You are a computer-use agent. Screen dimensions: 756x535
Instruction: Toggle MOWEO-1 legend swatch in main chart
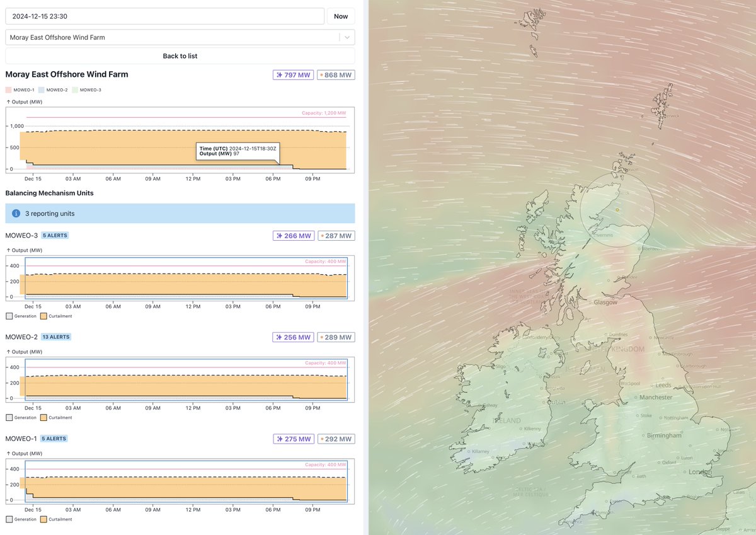click(x=8, y=90)
